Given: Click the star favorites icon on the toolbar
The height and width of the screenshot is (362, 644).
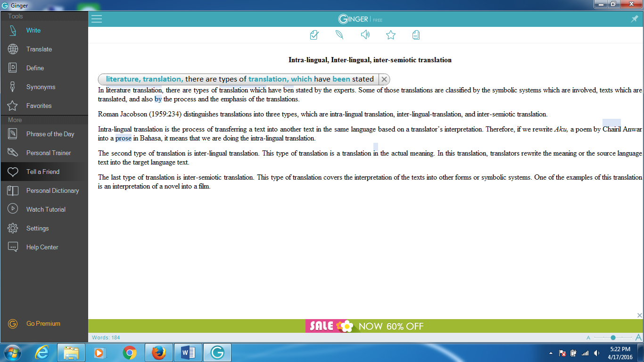Looking at the screenshot, I should tap(391, 35).
